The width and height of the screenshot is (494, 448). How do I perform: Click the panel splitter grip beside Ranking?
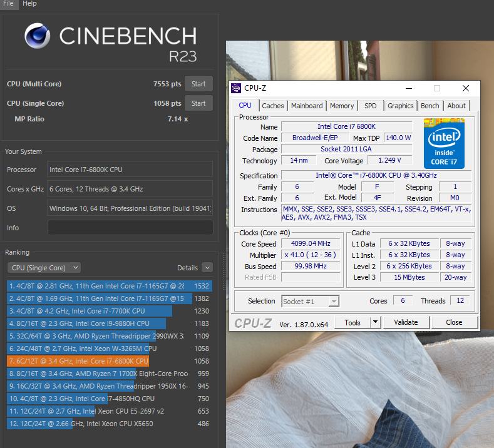224,271
